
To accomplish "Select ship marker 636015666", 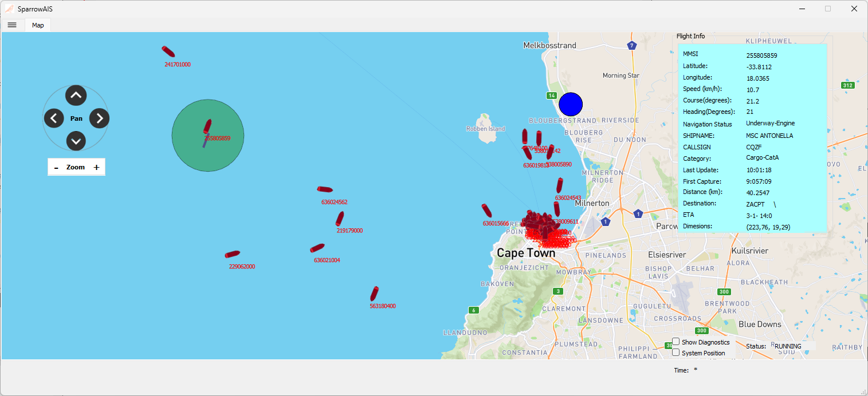I will point(486,211).
